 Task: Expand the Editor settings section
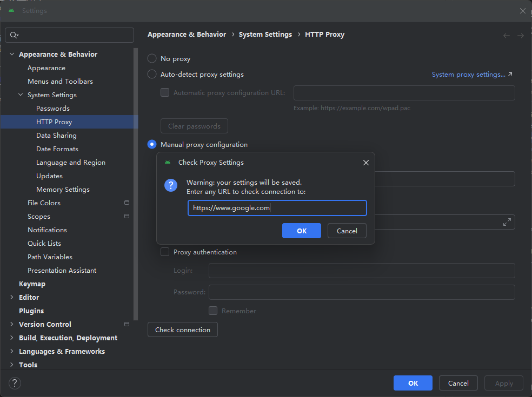(x=12, y=298)
